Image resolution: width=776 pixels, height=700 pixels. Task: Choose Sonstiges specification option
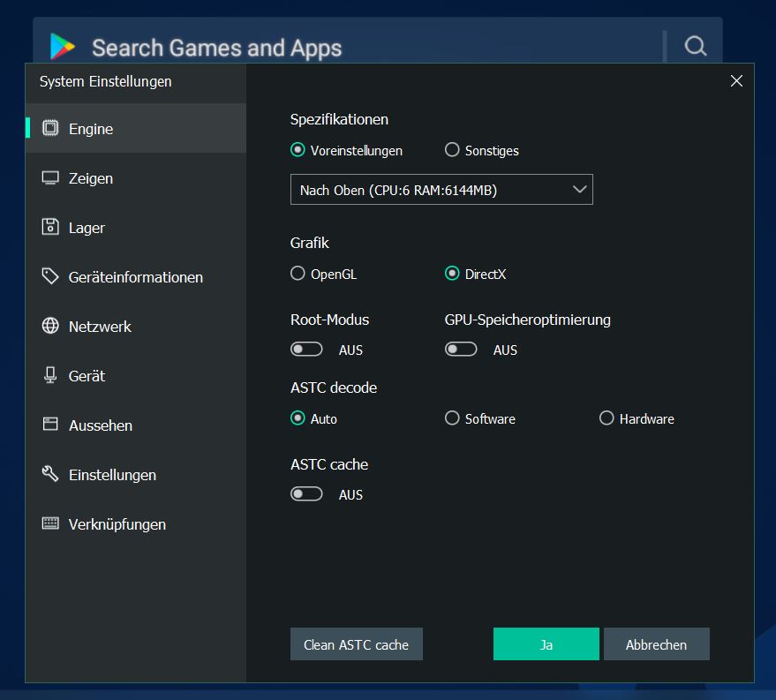pyautogui.click(x=453, y=150)
